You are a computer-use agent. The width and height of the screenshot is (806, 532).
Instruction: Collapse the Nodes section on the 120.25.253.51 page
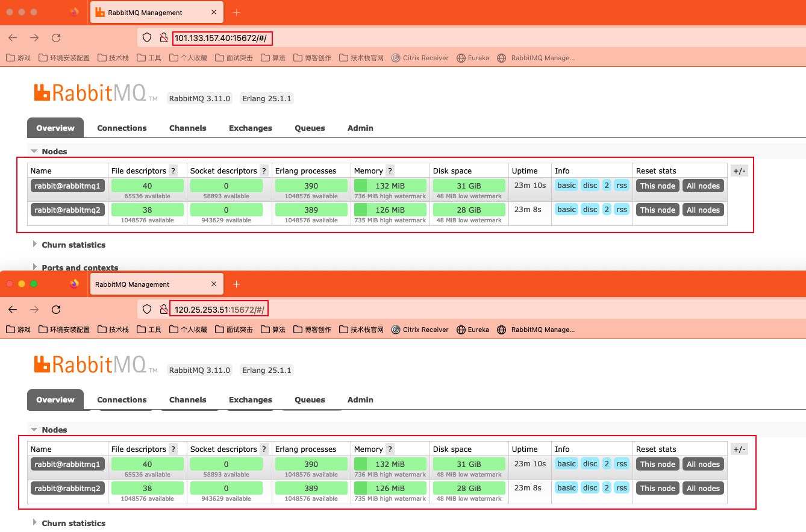pos(49,430)
